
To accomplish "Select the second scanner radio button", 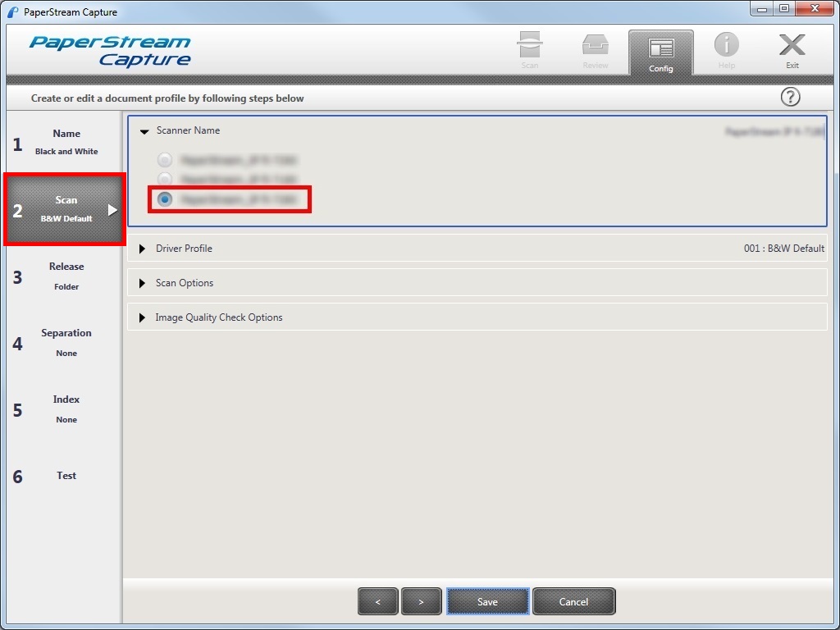I will click(164, 178).
